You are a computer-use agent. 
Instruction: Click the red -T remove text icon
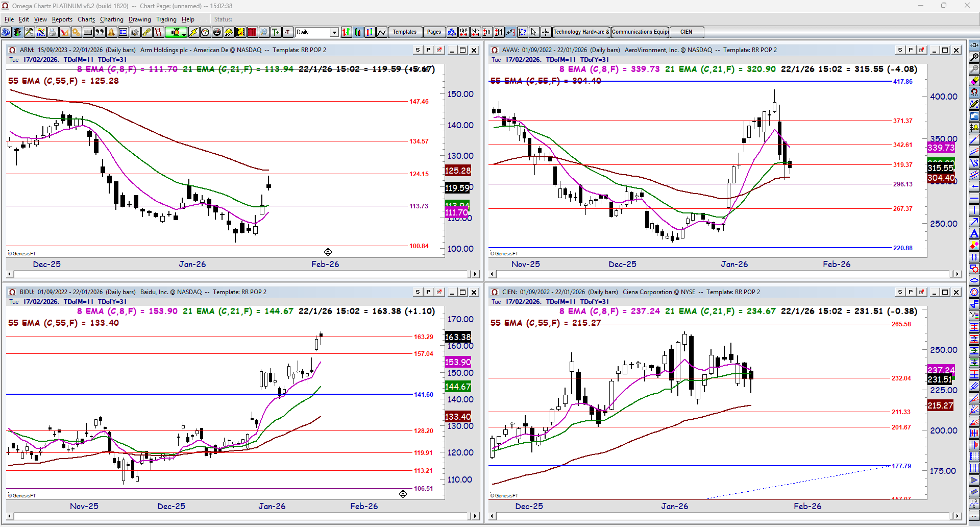(x=288, y=32)
